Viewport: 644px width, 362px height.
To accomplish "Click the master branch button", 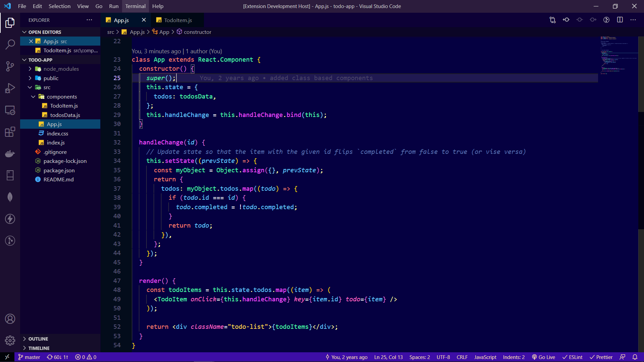I will (x=29, y=357).
